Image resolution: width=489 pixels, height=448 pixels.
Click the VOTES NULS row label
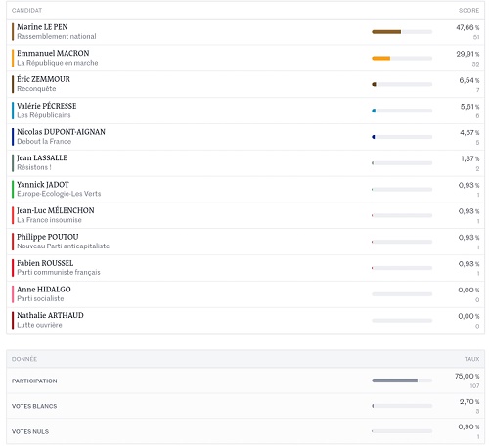30,431
